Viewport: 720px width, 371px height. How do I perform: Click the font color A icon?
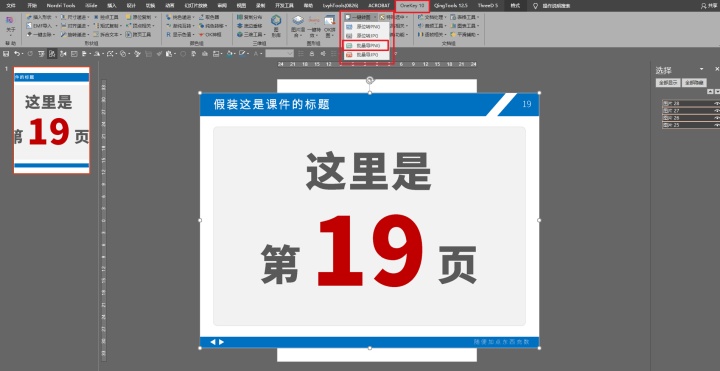click(x=256, y=54)
